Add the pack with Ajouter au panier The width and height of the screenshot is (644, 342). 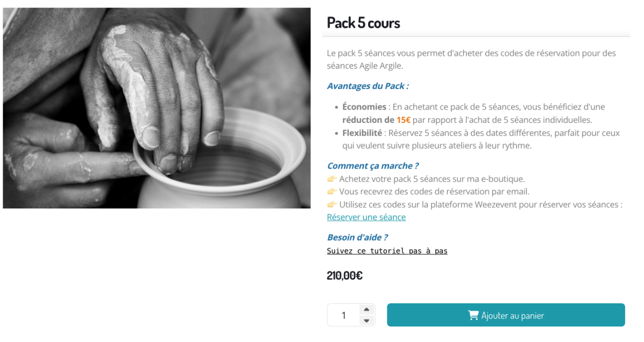point(506,315)
